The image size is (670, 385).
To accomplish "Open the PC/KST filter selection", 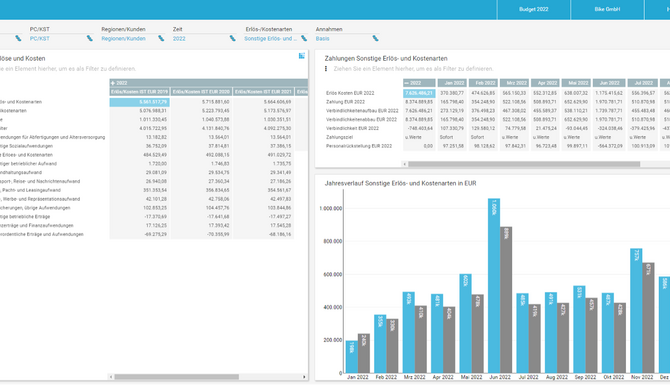I will [x=39, y=38].
